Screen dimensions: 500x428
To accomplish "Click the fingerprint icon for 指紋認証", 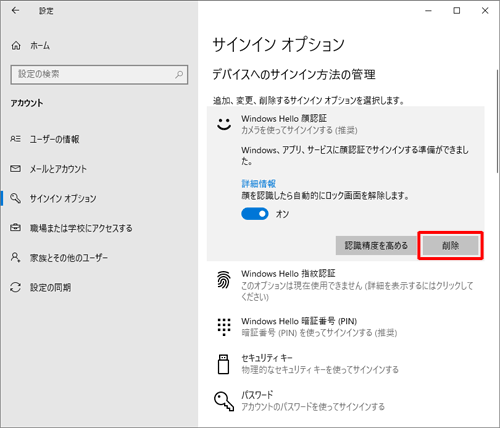I will tap(224, 279).
